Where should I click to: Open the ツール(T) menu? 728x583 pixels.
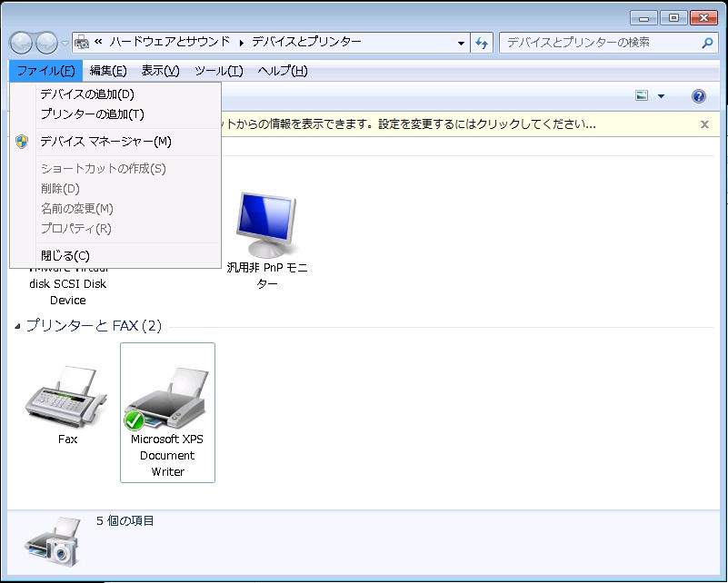pyautogui.click(x=218, y=71)
